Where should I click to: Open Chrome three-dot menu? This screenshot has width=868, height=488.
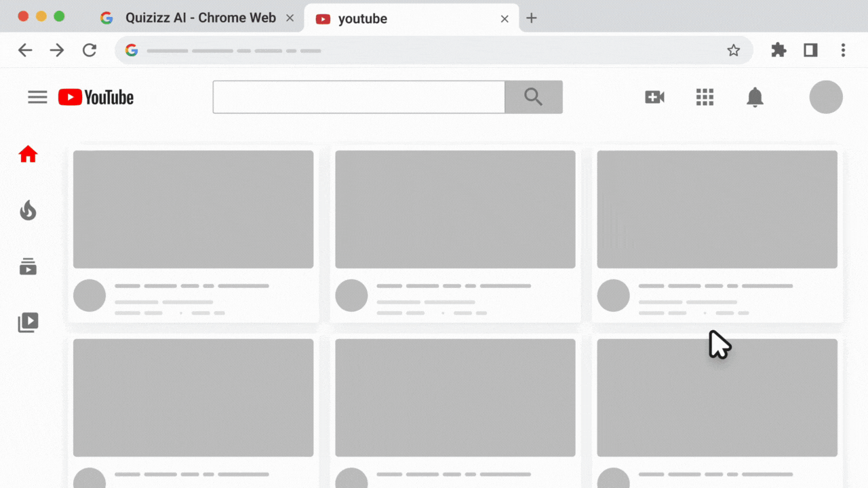pyautogui.click(x=843, y=49)
